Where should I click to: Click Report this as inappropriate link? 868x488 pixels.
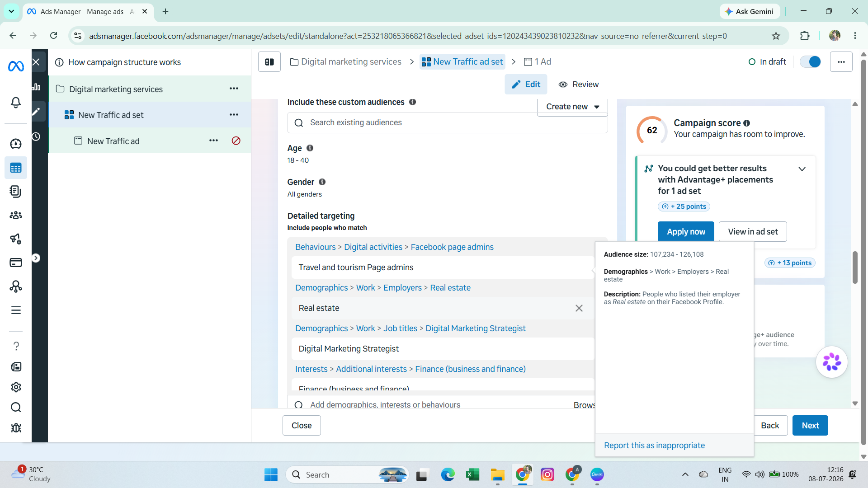(654, 446)
